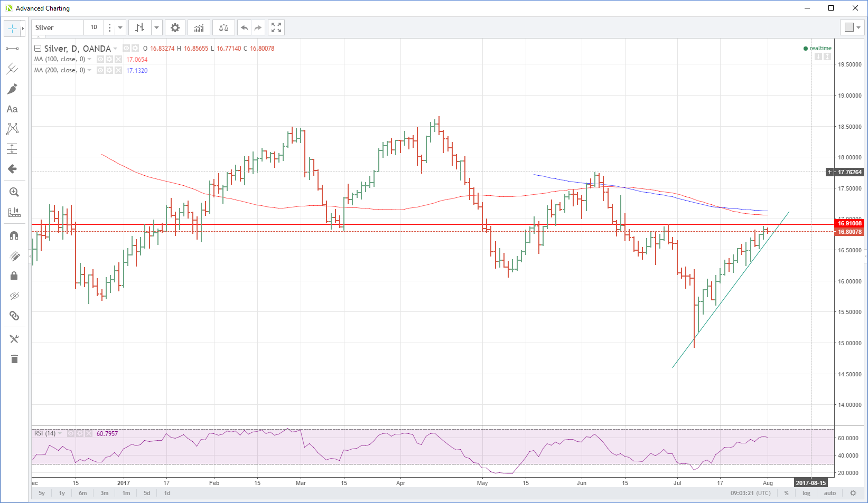Toggle stay in drawing mode pencil
The width and height of the screenshot is (868, 503).
(x=14, y=256)
